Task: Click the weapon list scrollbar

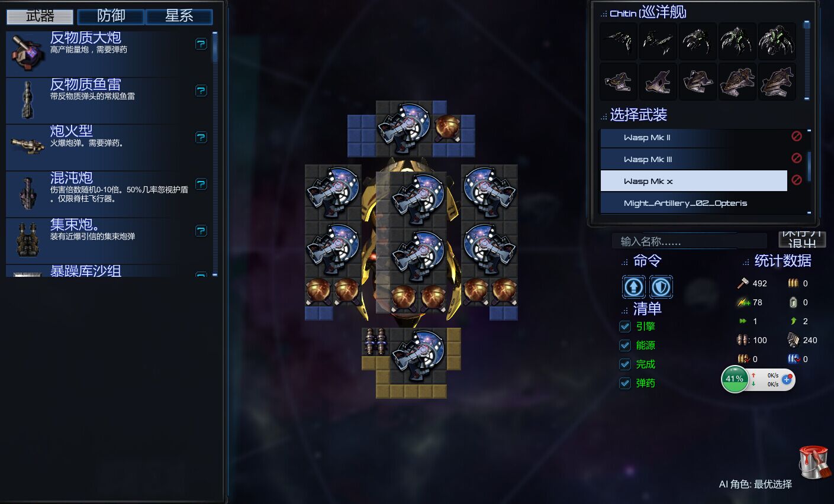Action: click(214, 153)
